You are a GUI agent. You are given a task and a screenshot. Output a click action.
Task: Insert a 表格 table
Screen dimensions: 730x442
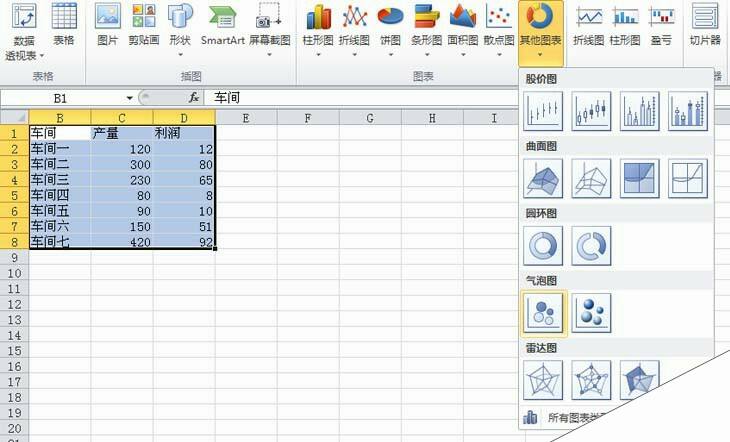[x=64, y=24]
